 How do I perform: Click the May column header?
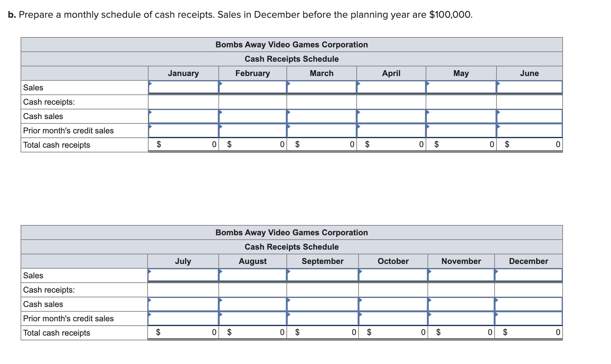click(x=461, y=73)
